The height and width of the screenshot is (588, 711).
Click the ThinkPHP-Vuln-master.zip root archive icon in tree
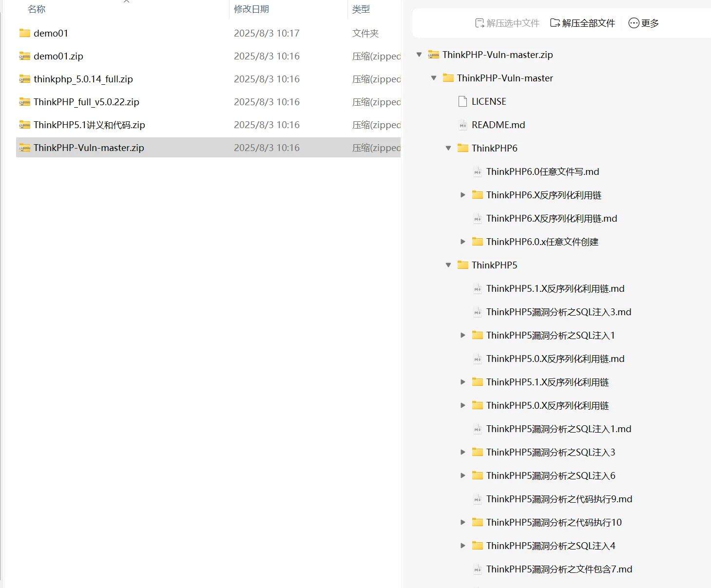point(433,55)
